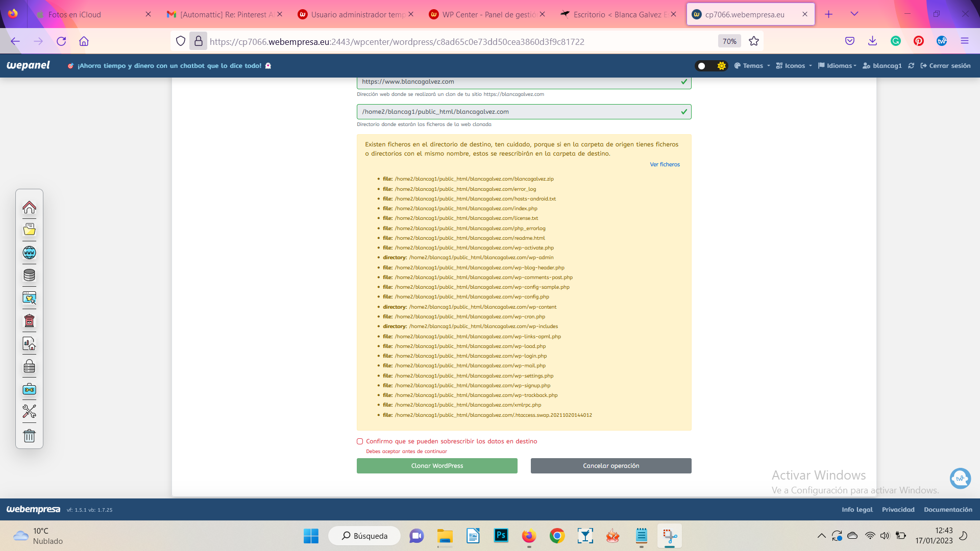Open the taskbar clock showing 12:43

pos(934,536)
